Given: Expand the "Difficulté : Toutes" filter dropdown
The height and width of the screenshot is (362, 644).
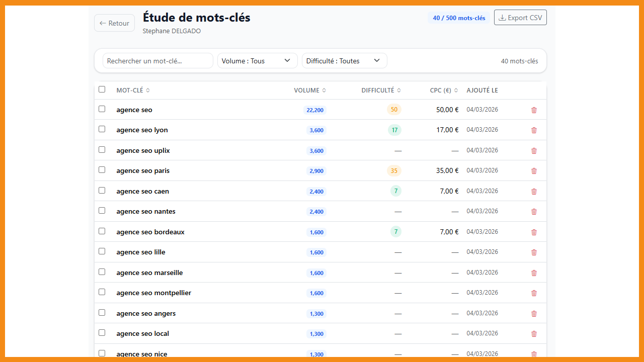Looking at the screenshot, I should pyautogui.click(x=344, y=60).
